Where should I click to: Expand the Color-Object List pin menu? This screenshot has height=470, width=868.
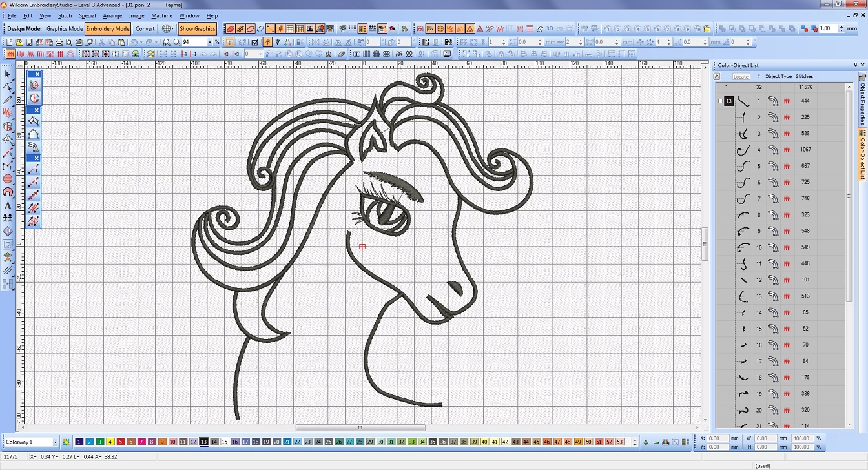855,65
